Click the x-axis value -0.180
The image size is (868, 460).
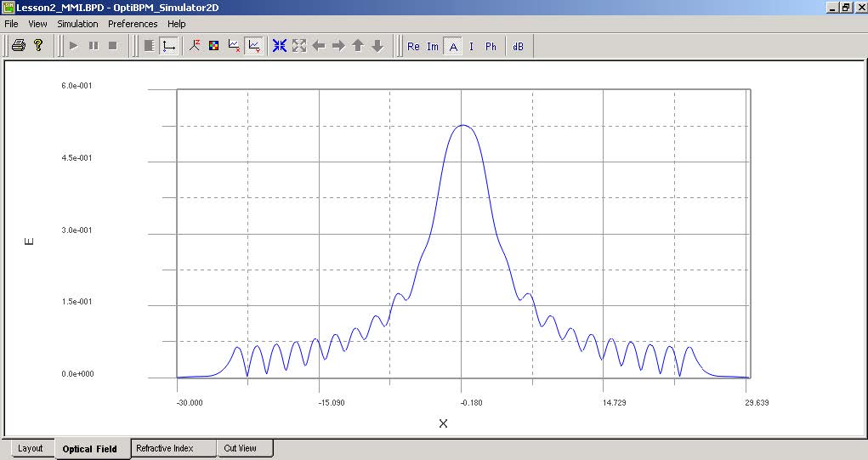pos(471,402)
